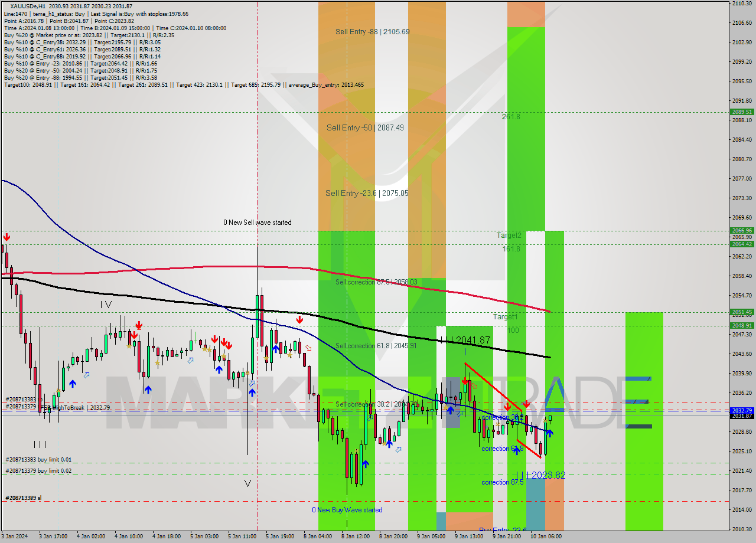This screenshot has width=756, height=543.
Task: Click the '3 Jan 2024' time axis label
Action: tap(14, 537)
